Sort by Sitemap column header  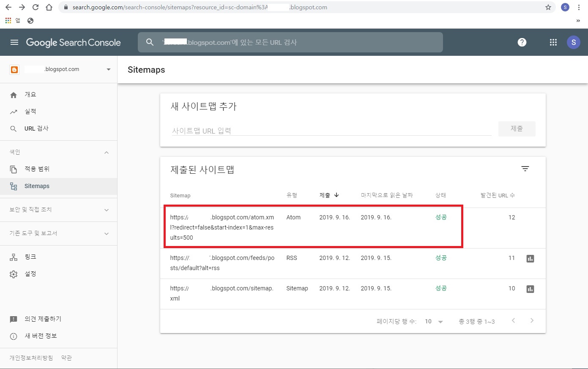180,195
